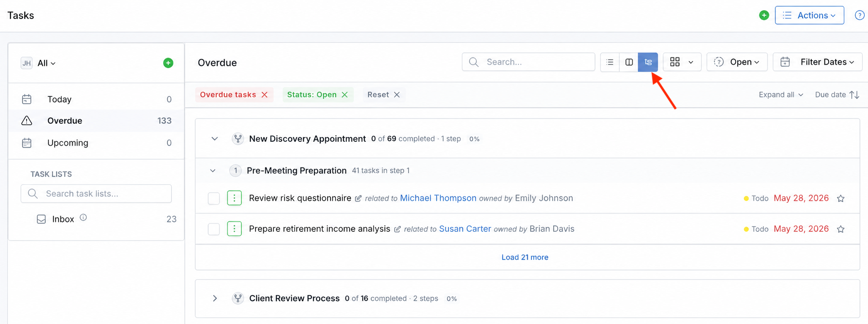Select the Overdue view
The width and height of the screenshot is (868, 324).
point(96,121)
